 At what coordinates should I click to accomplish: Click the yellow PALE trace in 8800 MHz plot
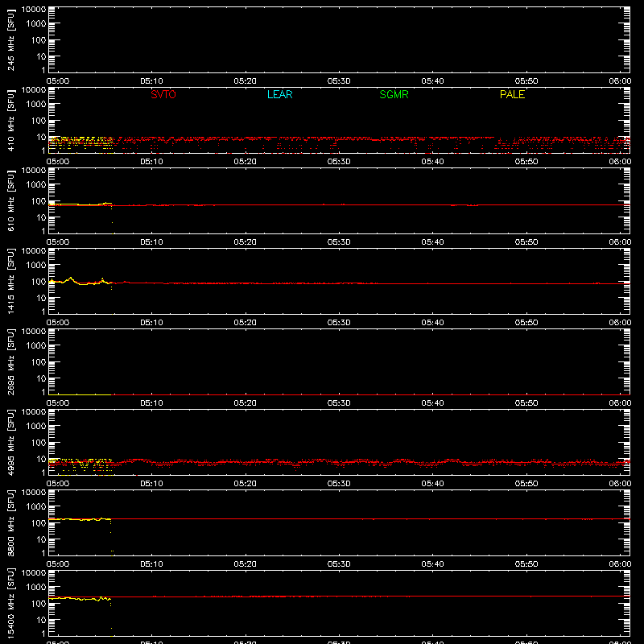tap(80, 519)
